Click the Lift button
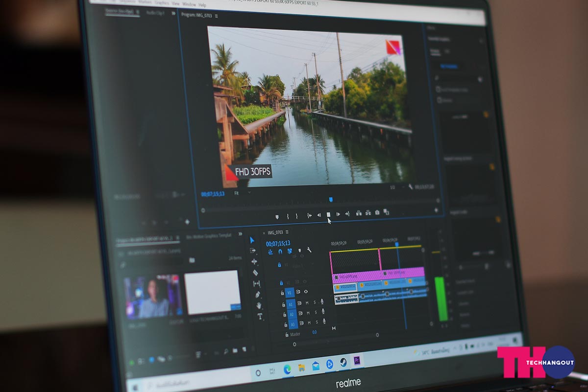Viewport: 588px width, 392px height. (359, 213)
